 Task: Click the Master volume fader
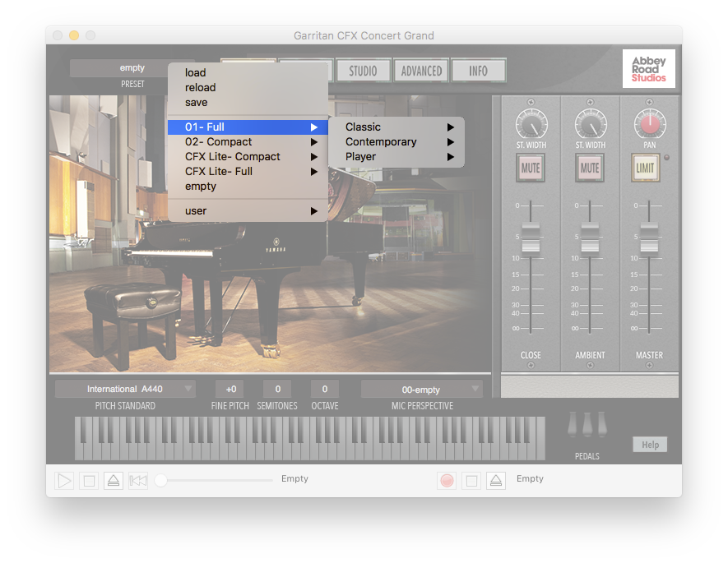(x=649, y=238)
